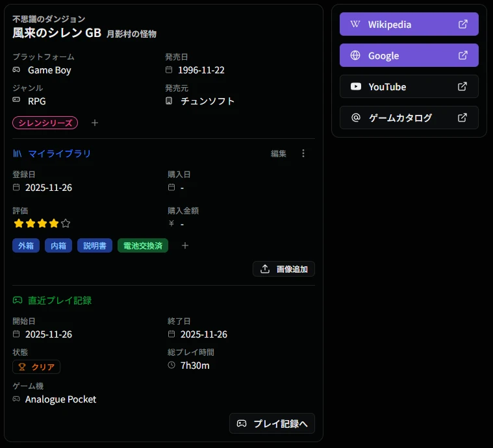
Task: Set rating to three stars
Action: coord(42,223)
